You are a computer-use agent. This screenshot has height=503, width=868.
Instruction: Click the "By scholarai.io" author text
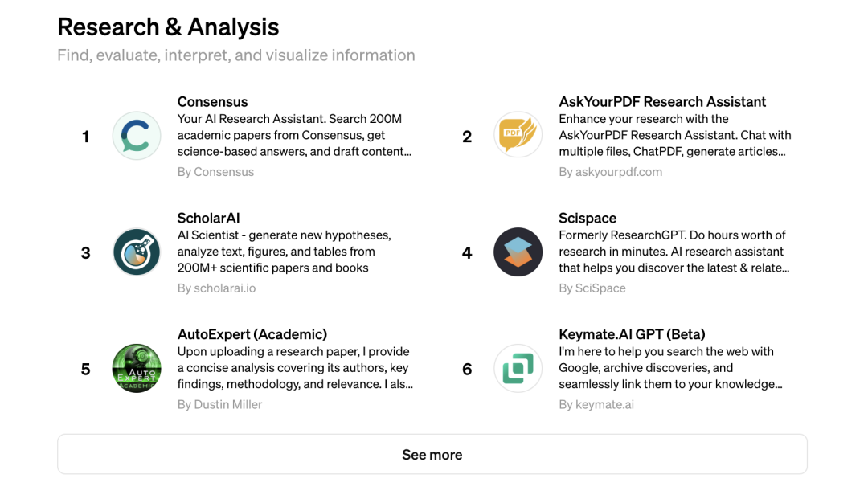(x=216, y=288)
